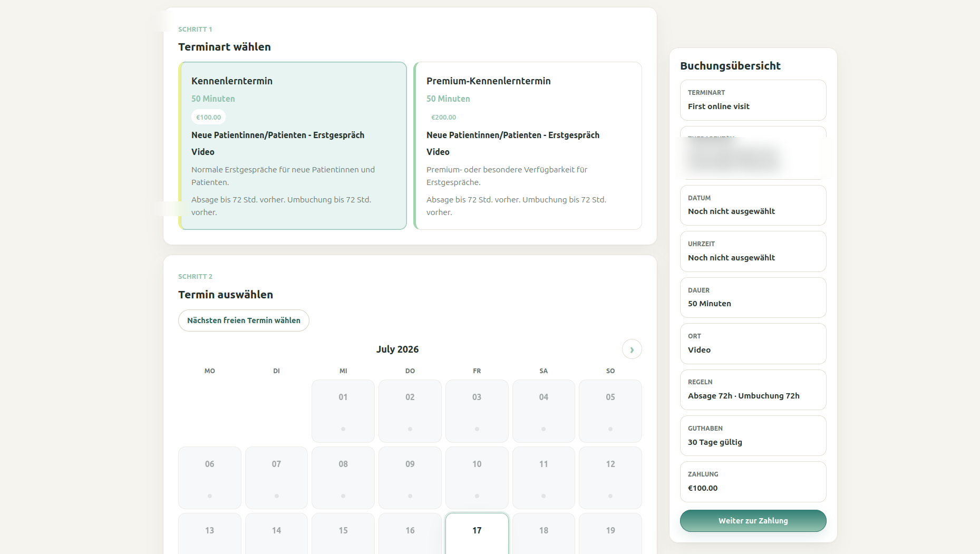This screenshot has width=980, height=554.
Task: Choose calendar day 13
Action: [210, 533]
